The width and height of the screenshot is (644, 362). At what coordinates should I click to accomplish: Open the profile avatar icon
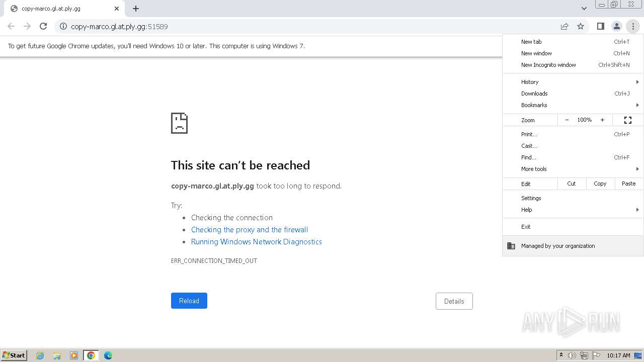point(616,26)
